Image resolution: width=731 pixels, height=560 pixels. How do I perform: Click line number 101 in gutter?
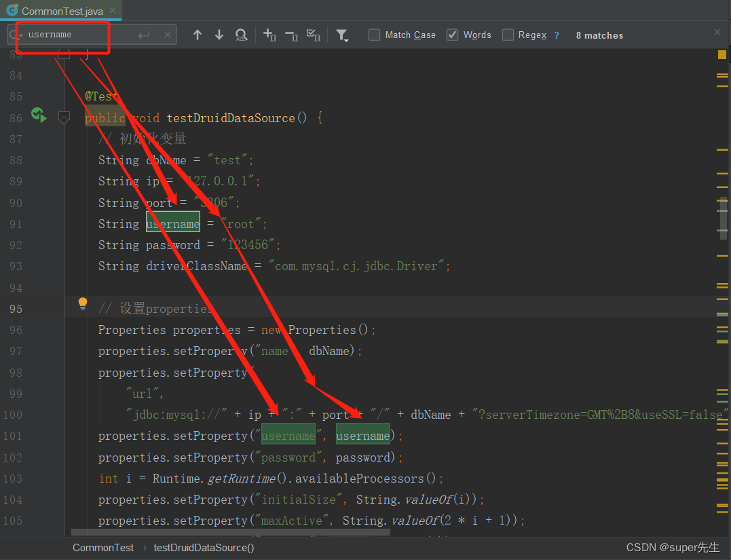(13, 436)
